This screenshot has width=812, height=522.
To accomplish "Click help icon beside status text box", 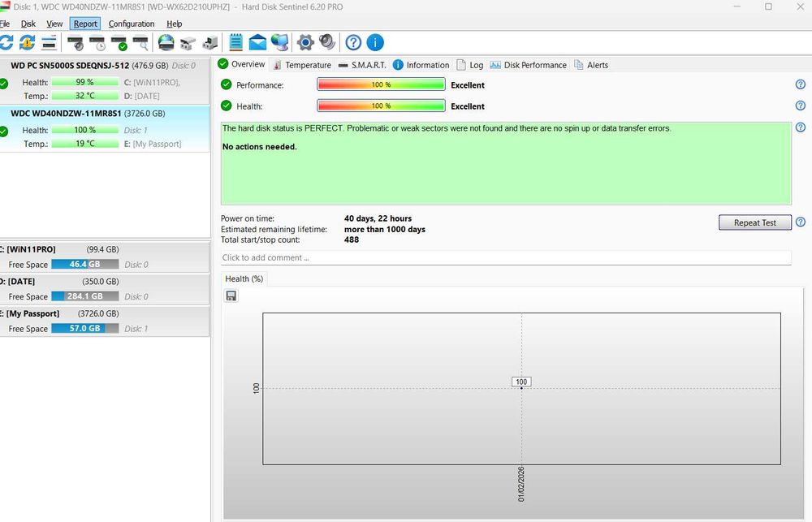I will [x=801, y=127].
